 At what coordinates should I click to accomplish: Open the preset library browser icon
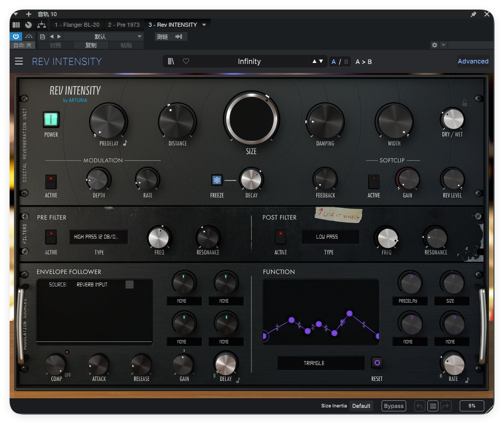(171, 61)
